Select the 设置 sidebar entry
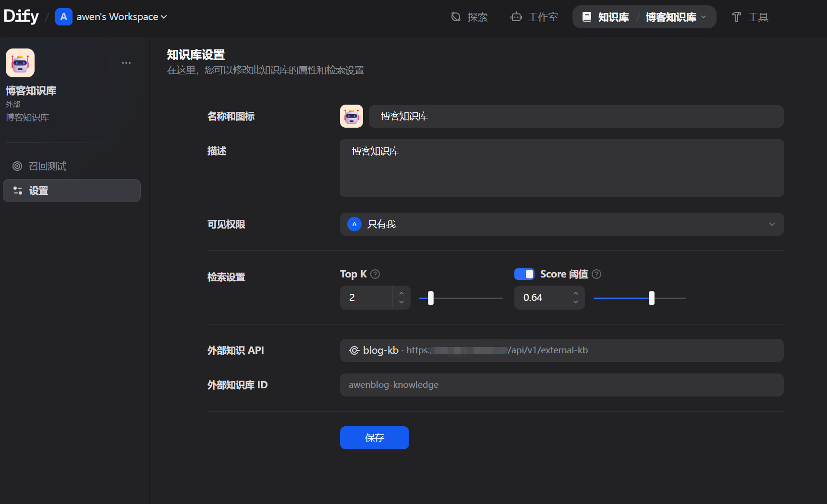This screenshot has width=827, height=504. point(38,191)
